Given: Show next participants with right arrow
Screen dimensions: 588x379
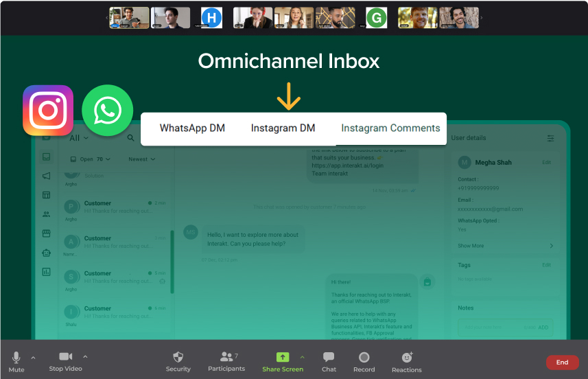Looking at the screenshot, I should 482,18.
